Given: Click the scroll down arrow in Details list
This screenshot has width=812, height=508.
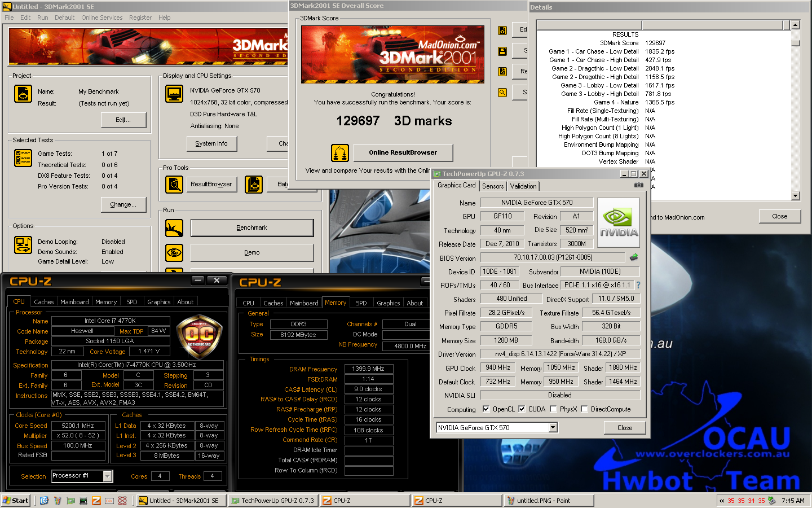Looking at the screenshot, I should tap(796, 196).
